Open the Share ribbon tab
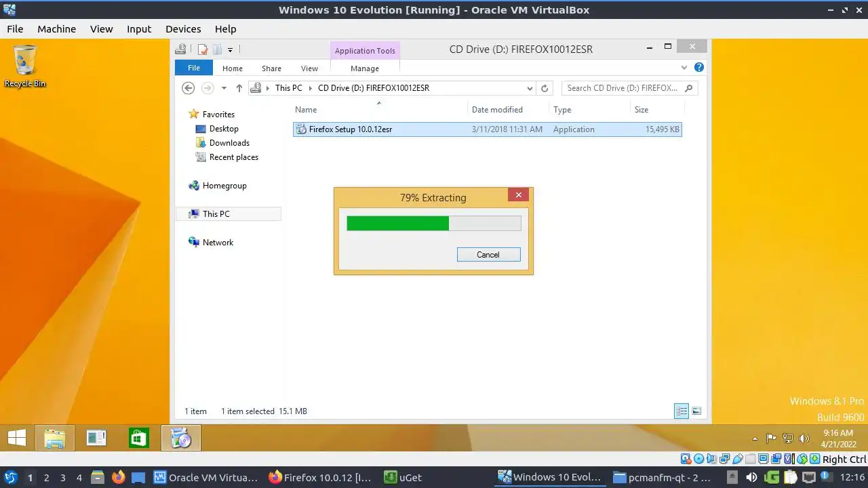 (x=271, y=68)
